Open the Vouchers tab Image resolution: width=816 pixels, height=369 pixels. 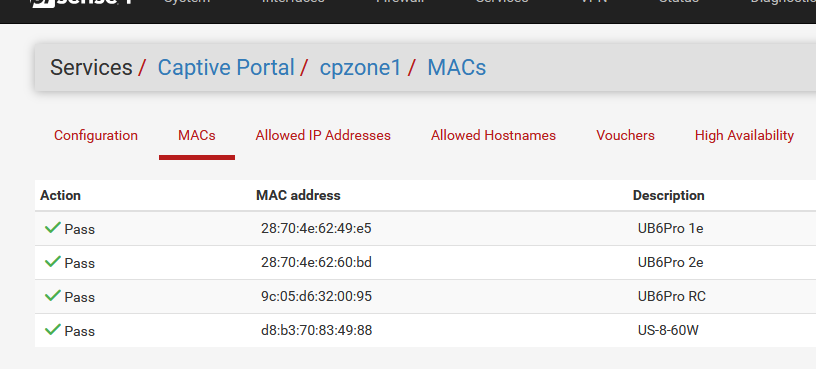(626, 135)
